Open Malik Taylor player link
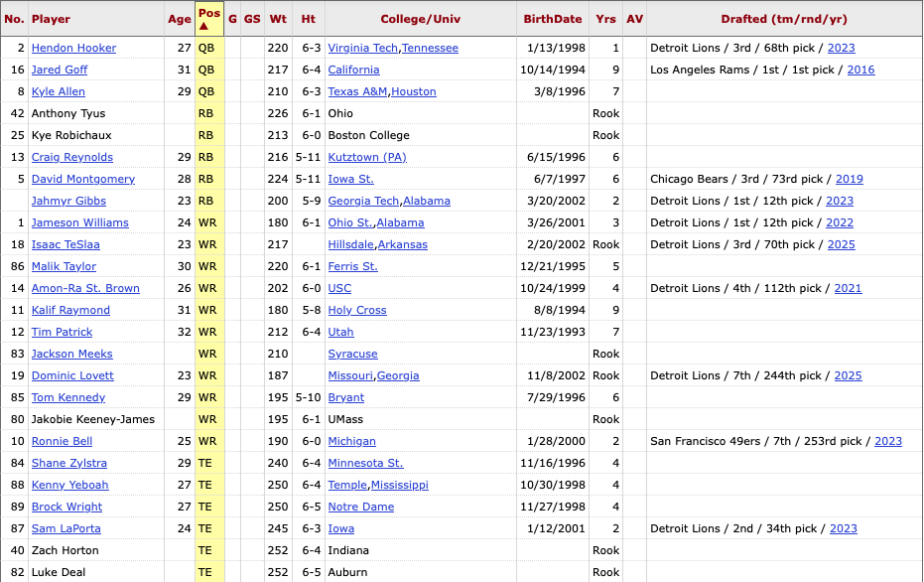The width and height of the screenshot is (924, 582). (64, 266)
